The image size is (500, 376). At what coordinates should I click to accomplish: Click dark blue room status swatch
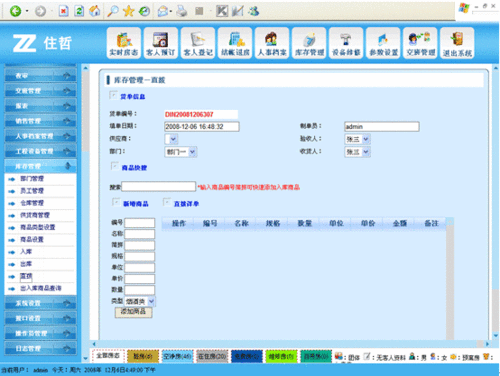click(247, 356)
